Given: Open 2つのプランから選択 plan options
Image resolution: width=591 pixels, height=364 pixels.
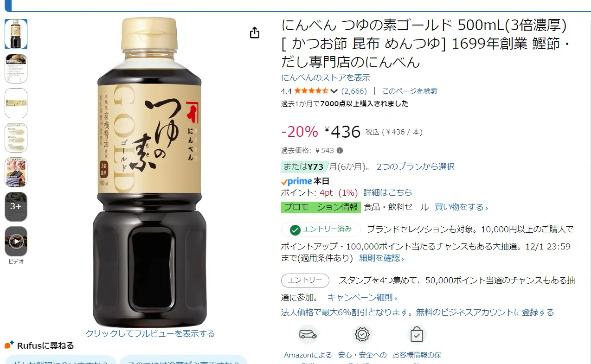Looking at the screenshot, I should (416, 166).
